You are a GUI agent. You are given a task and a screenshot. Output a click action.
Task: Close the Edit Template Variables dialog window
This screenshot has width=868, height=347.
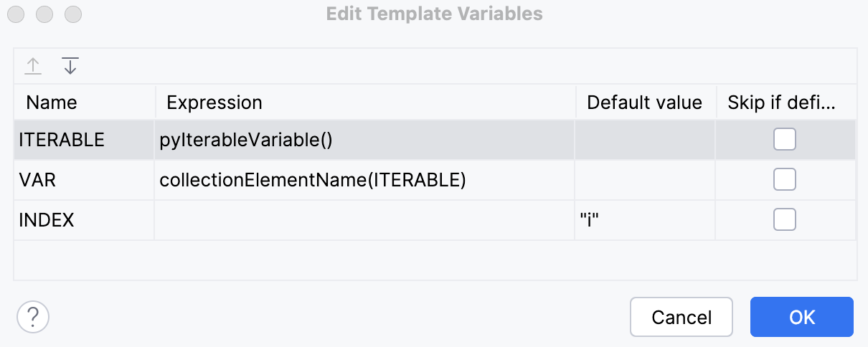tap(16, 14)
